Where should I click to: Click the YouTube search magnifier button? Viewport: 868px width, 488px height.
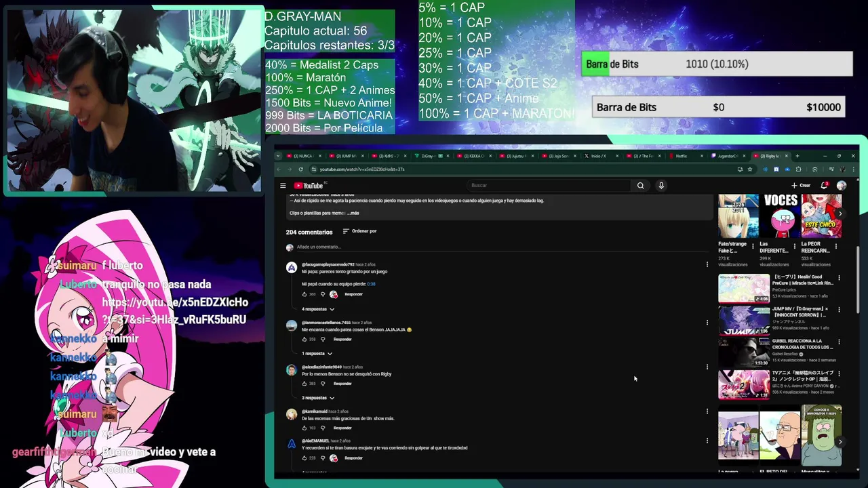(640, 185)
